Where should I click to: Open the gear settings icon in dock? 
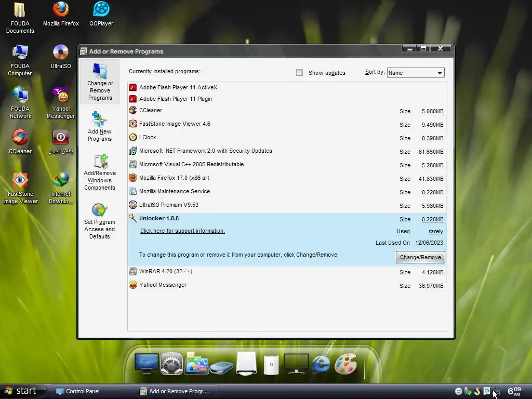(171, 364)
